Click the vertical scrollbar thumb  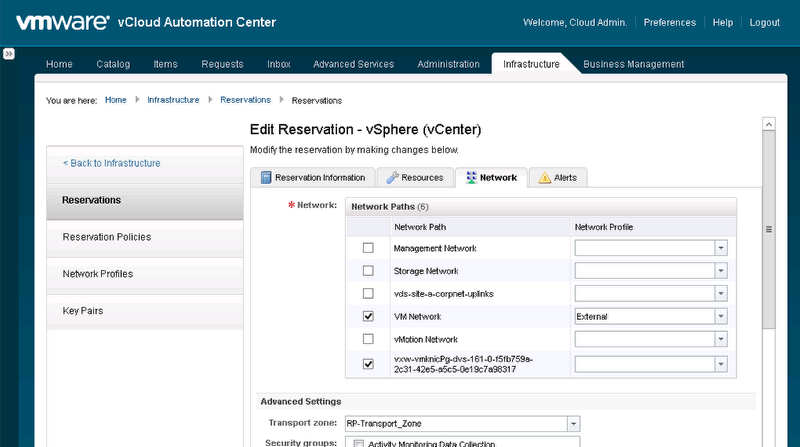pos(769,230)
